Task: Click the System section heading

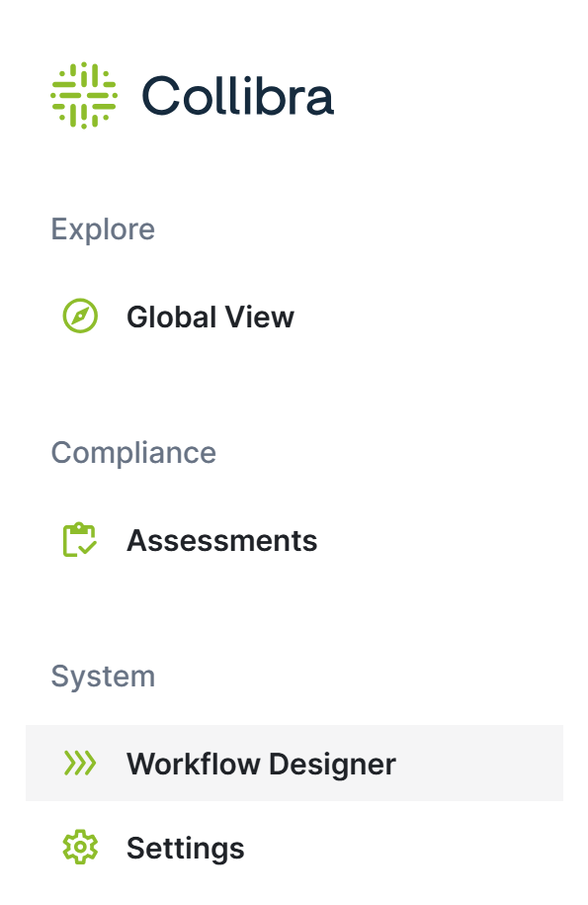Action: [x=103, y=677]
